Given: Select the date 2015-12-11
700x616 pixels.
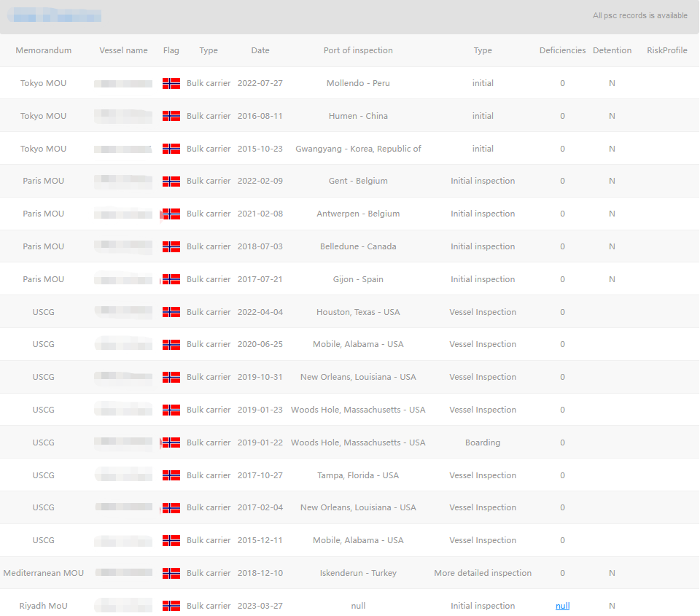Looking at the screenshot, I should (x=260, y=540).
